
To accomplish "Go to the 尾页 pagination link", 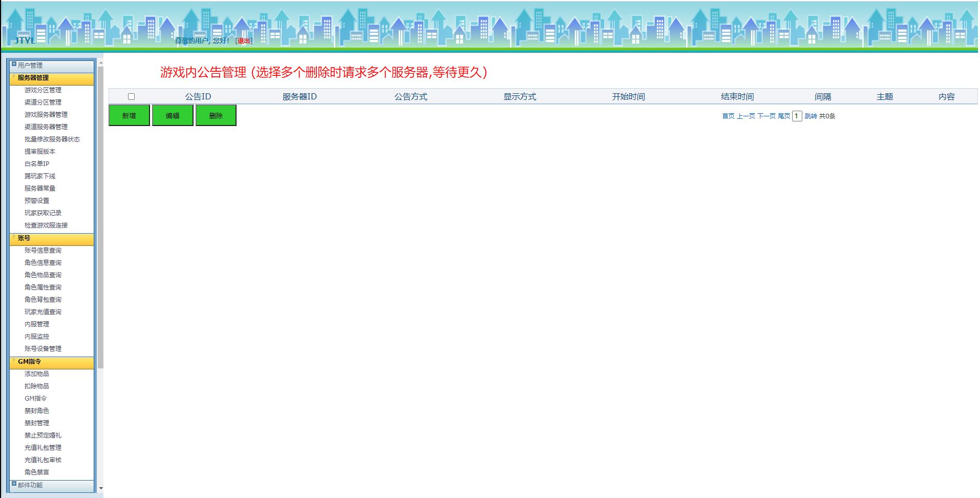I will [784, 116].
